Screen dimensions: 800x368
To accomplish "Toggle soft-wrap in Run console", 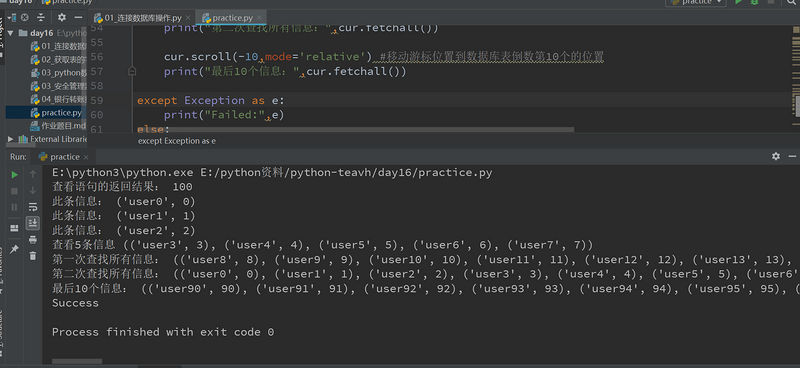I will pyautogui.click(x=33, y=207).
